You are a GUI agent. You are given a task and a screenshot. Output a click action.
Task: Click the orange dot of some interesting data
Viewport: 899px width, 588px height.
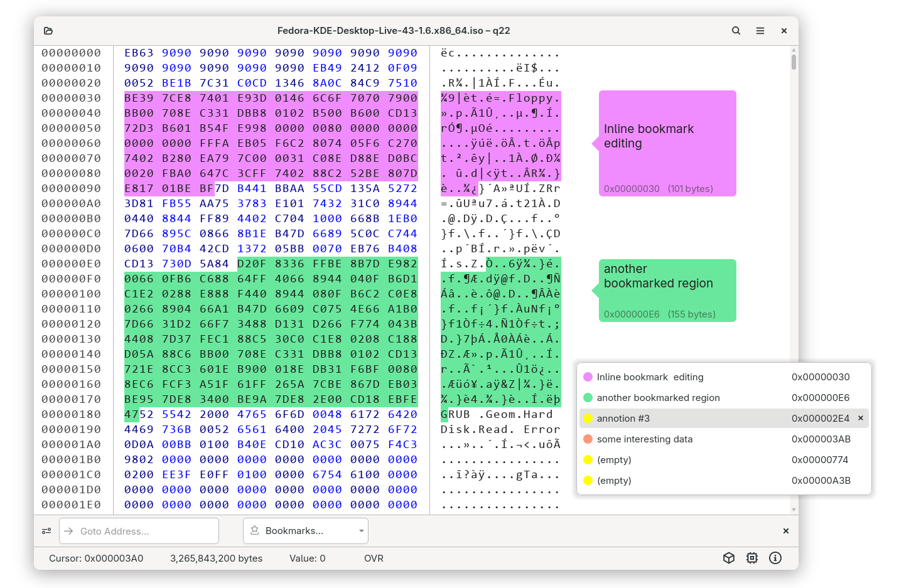(588, 439)
